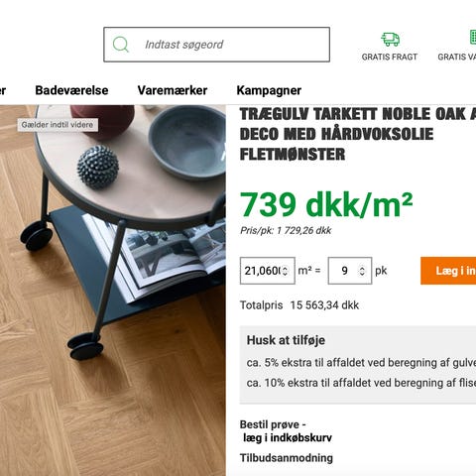476x476 pixels.
Task: Increase square meter value with up arrow
Action: pyautogui.click(x=285, y=268)
